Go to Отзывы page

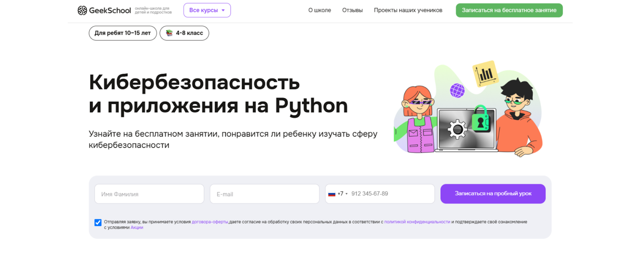[x=352, y=10]
